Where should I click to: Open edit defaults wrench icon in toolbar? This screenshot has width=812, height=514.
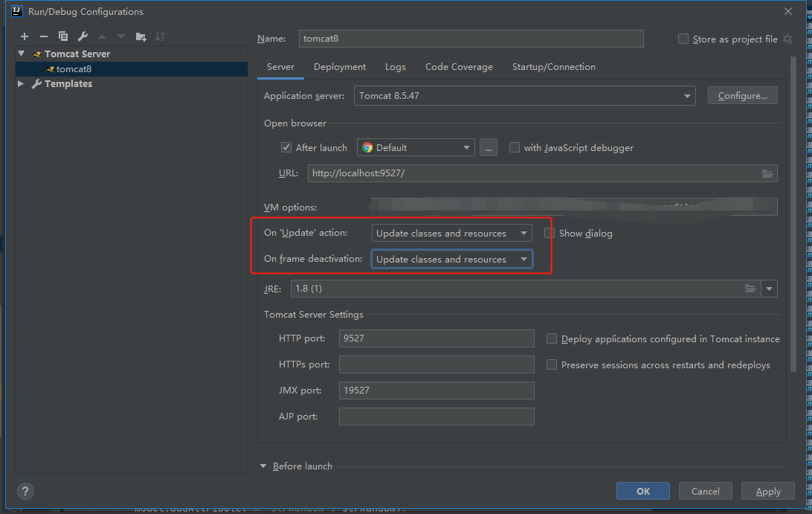tap(83, 36)
